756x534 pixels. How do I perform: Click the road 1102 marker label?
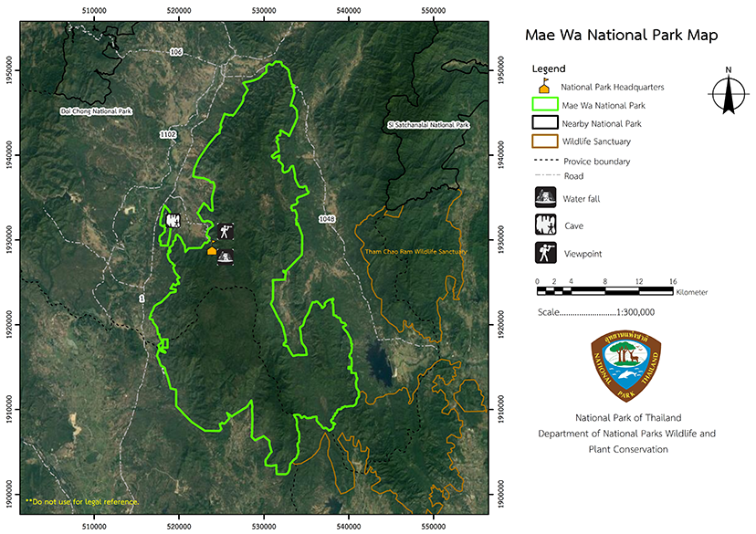tap(168, 134)
